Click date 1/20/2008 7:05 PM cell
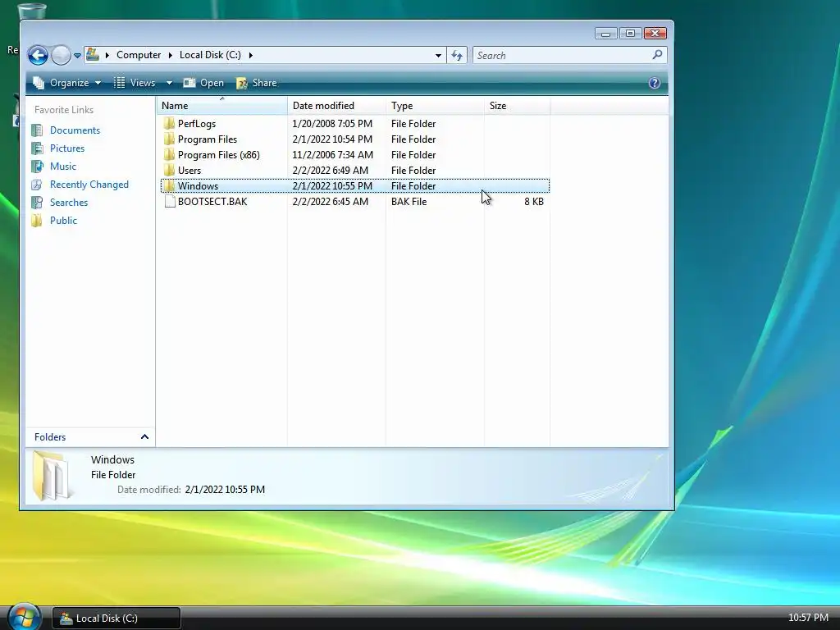 point(332,124)
